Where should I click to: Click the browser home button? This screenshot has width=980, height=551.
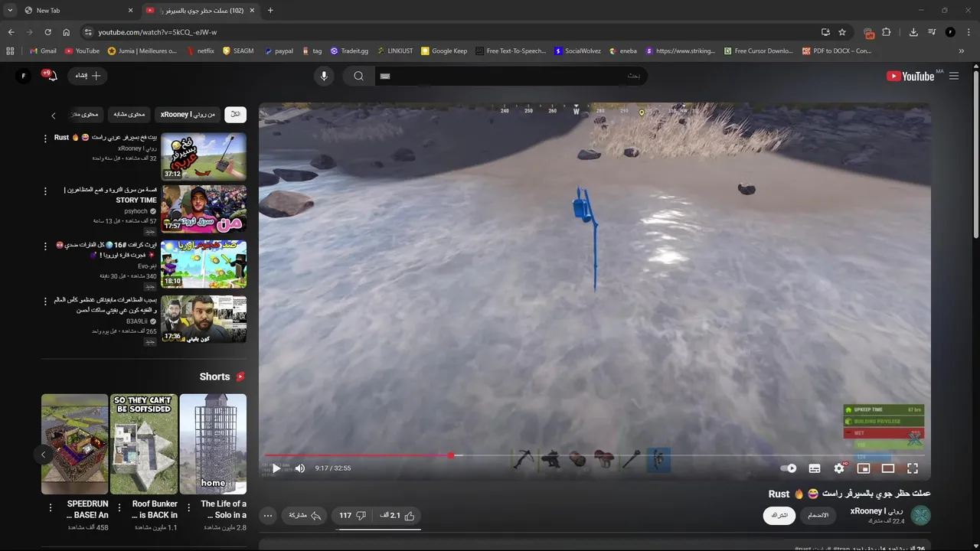point(66,32)
